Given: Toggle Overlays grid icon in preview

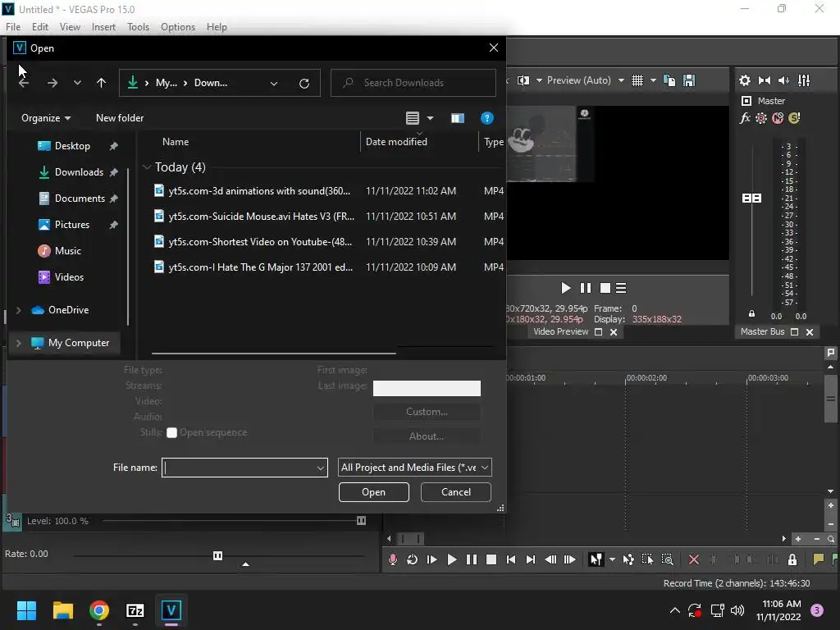Looking at the screenshot, I should tap(637, 80).
